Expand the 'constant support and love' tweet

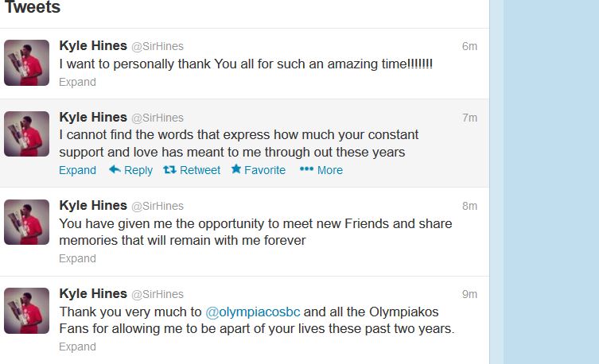[77, 170]
